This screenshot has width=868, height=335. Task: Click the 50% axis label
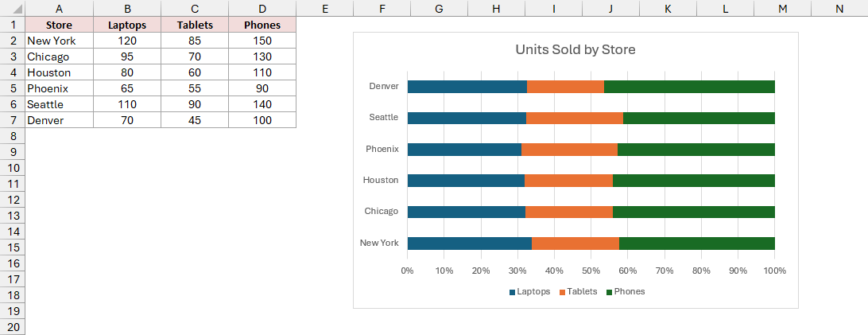pos(591,271)
